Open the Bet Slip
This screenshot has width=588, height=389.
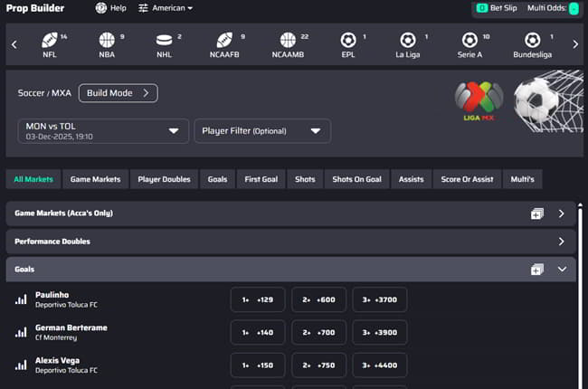(497, 8)
